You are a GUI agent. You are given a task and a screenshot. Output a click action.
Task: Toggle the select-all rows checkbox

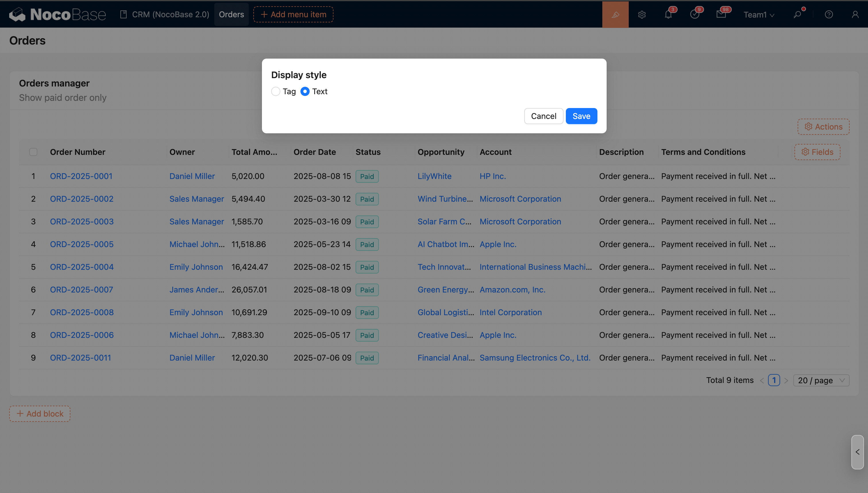33,152
